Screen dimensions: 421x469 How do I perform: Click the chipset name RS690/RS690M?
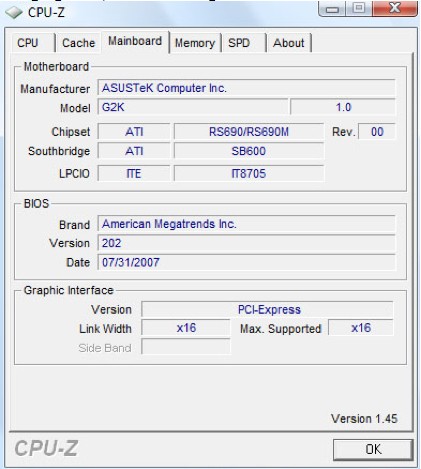[249, 132]
